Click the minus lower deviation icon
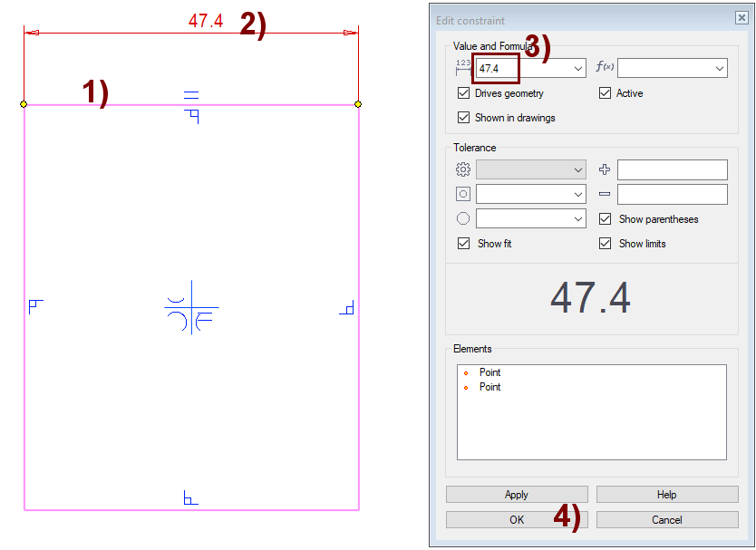The height and width of the screenshot is (550, 756). (605, 194)
